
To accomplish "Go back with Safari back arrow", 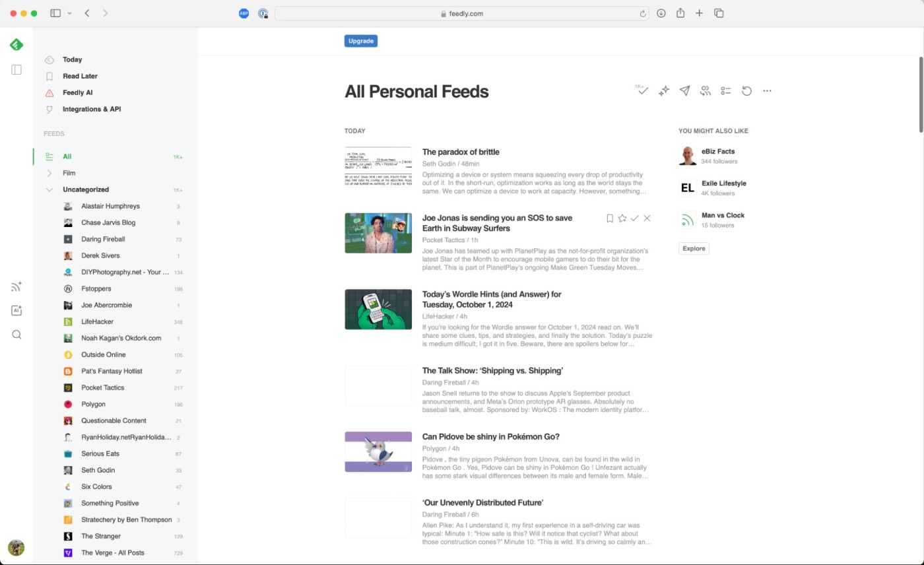I will pos(87,13).
